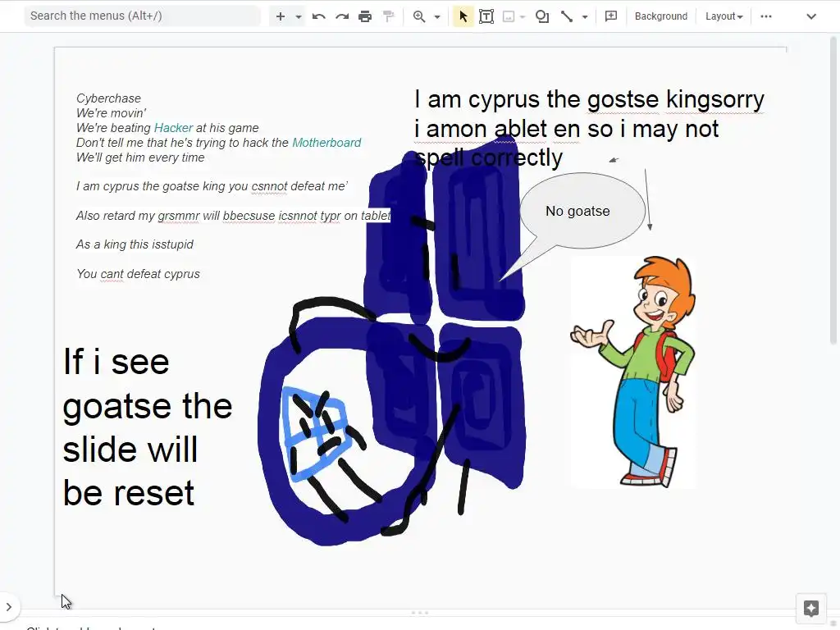Select the Line tool

(567, 16)
